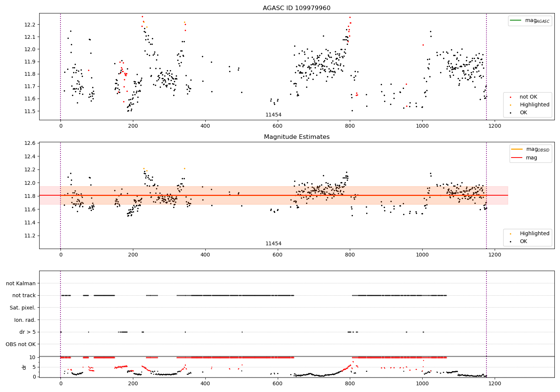Click the '600' x-tick label under the middle plot

[277, 255]
